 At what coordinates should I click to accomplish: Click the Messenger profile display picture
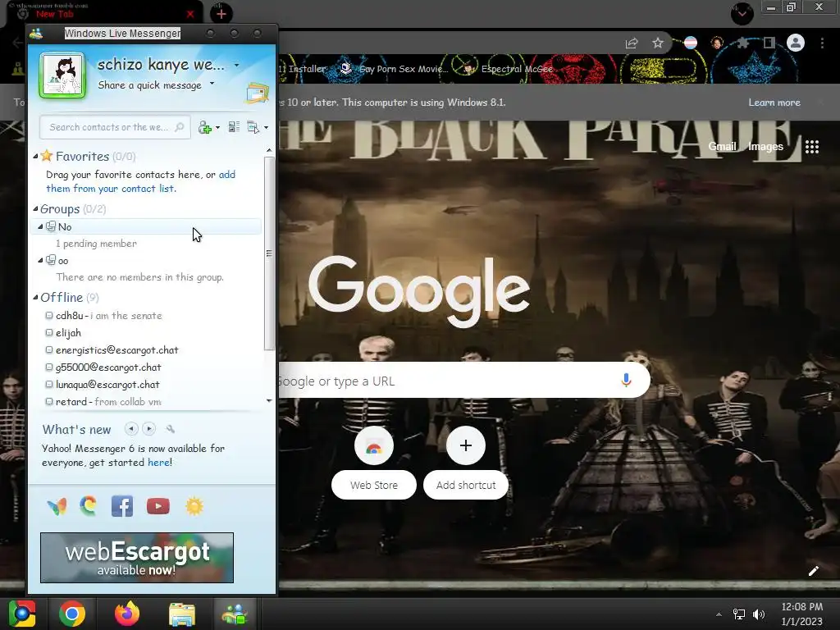62,75
